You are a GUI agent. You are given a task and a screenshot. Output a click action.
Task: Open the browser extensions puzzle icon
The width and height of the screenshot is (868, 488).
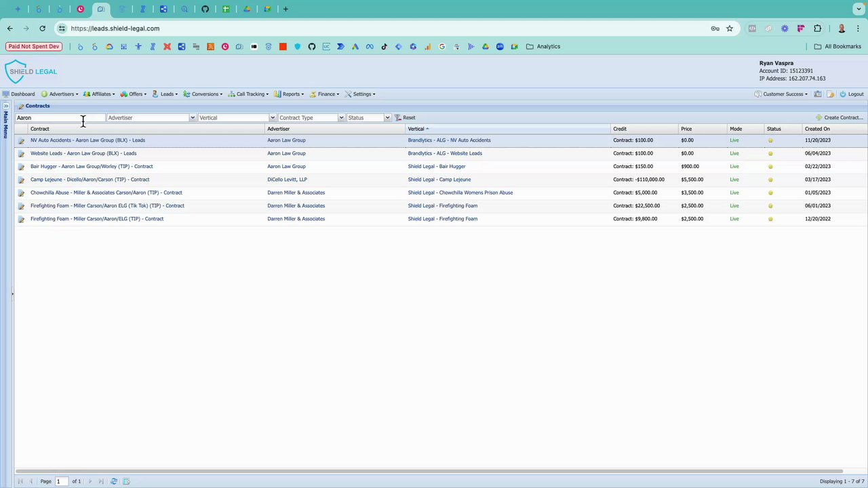coord(817,28)
